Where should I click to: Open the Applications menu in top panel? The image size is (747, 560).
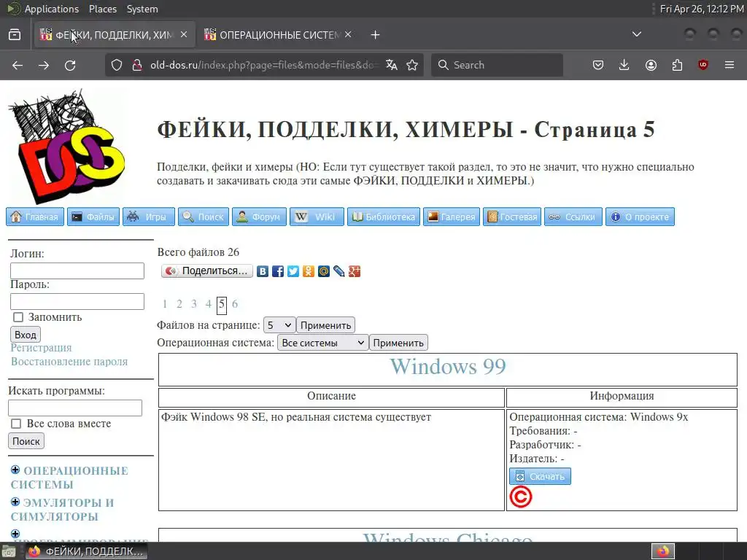tap(44, 9)
